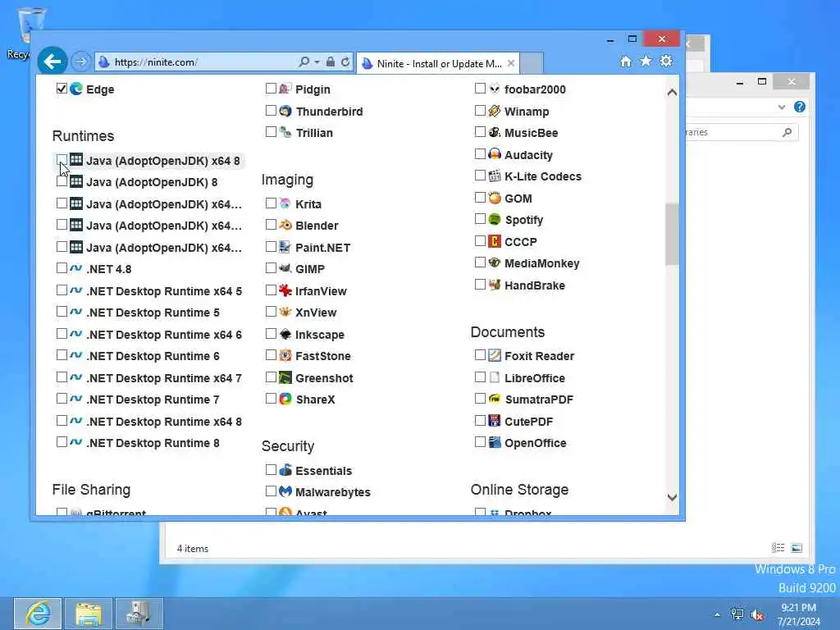The width and height of the screenshot is (840, 630).
Task: Click the Essentials security icon
Action: pyautogui.click(x=285, y=470)
